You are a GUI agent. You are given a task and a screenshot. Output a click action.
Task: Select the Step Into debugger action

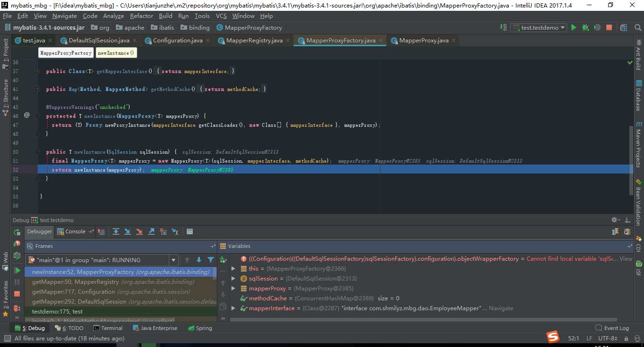coord(128,231)
